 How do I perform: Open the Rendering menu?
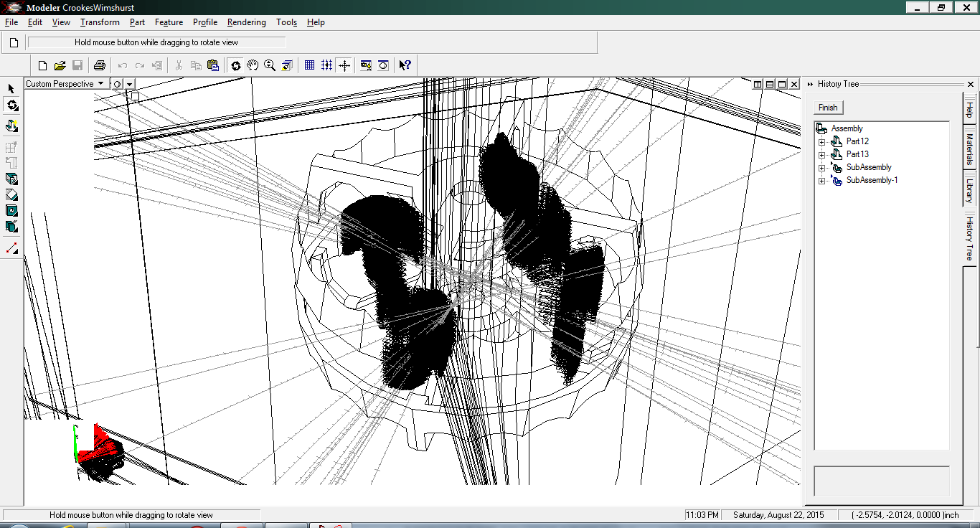point(246,22)
